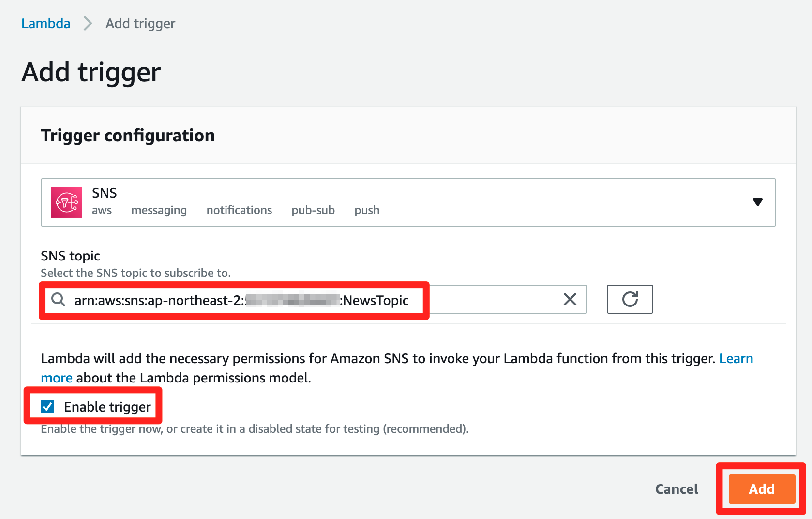The height and width of the screenshot is (519, 812).
Task: Clear the SNS topic field with X
Action: [570, 299]
